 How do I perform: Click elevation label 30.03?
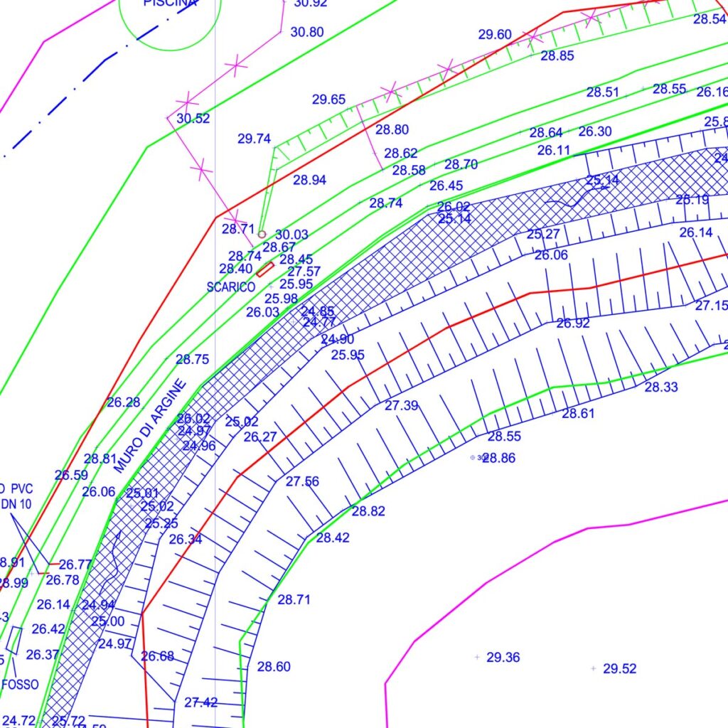(x=291, y=235)
